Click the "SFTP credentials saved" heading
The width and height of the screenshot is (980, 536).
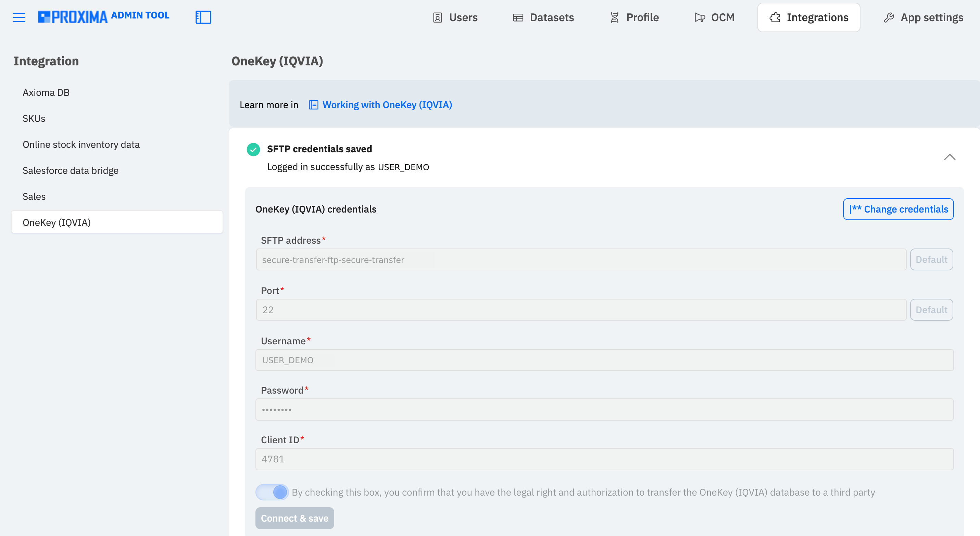click(319, 149)
